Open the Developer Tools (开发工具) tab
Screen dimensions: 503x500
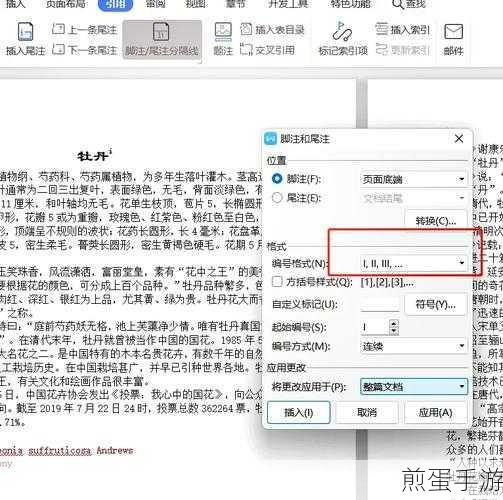288,4
